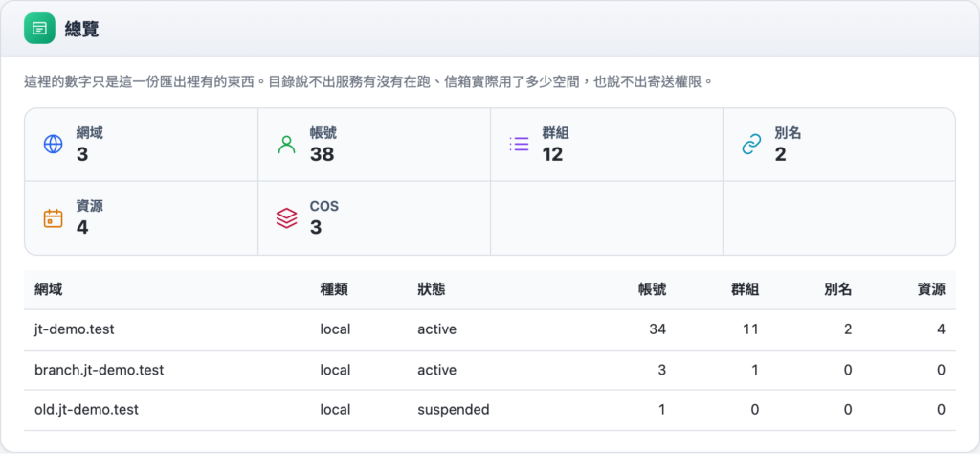Click the local type of jt-demo.test
The height and width of the screenshot is (454, 980).
(x=335, y=329)
